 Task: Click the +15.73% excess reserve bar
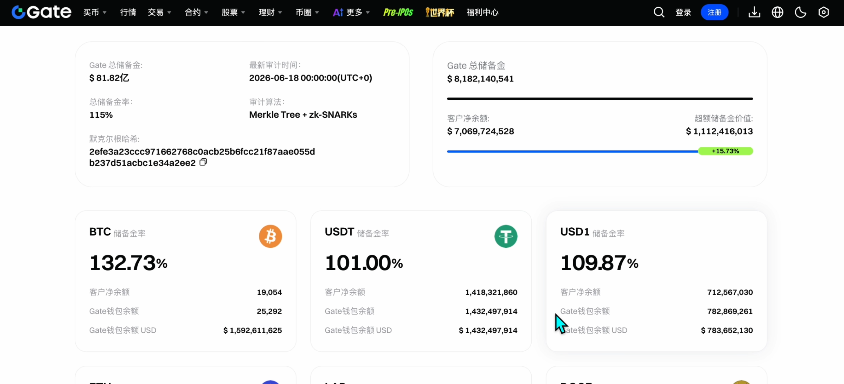725,151
